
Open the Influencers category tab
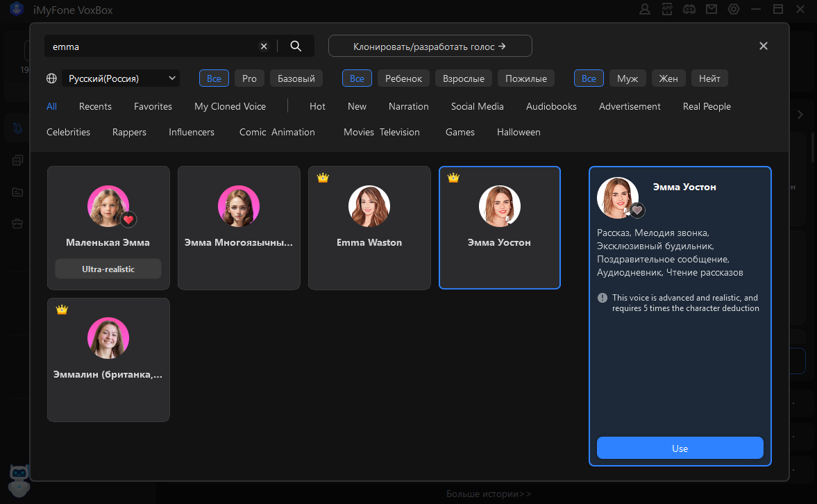click(191, 132)
